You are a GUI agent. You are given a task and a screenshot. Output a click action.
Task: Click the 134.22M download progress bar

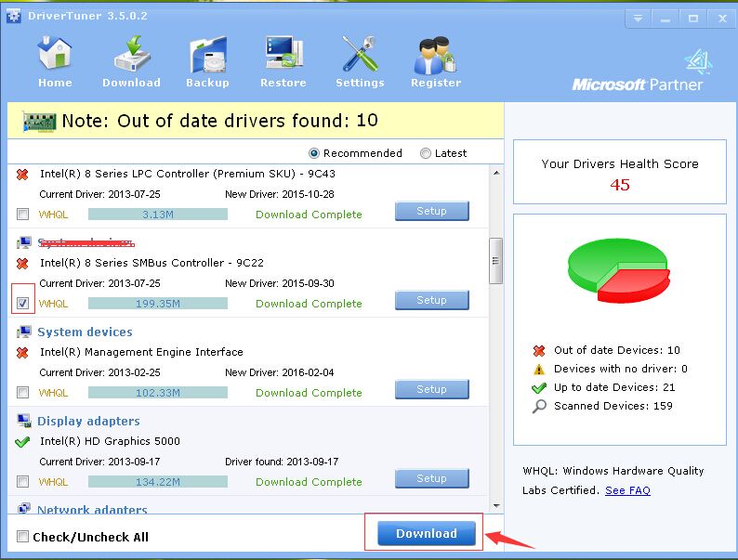pyautogui.click(x=158, y=481)
